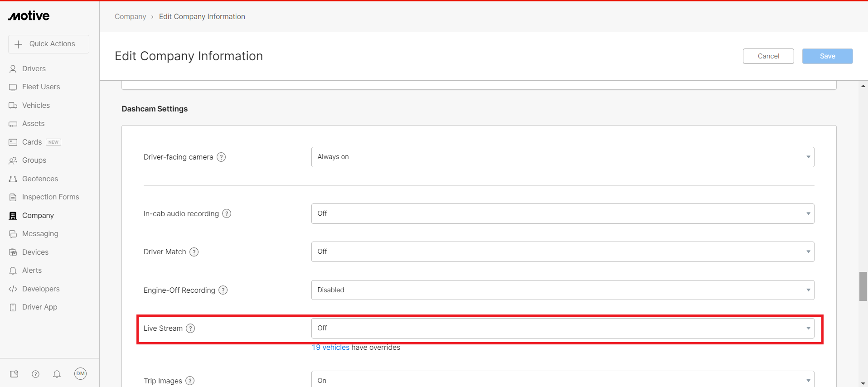The width and height of the screenshot is (868, 387).
Task: Click the Company breadcrumb link
Action: click(x=130, y=17)
